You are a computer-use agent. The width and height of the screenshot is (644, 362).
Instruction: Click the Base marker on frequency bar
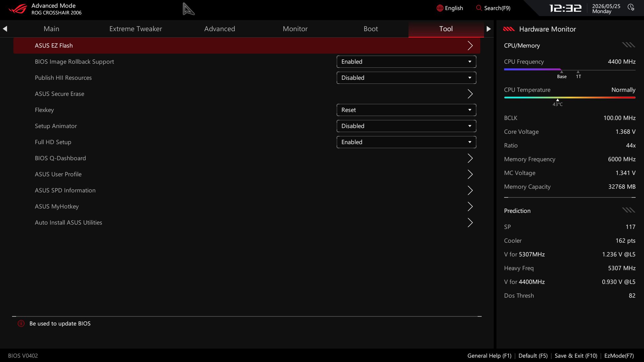[x=561, y=75]
